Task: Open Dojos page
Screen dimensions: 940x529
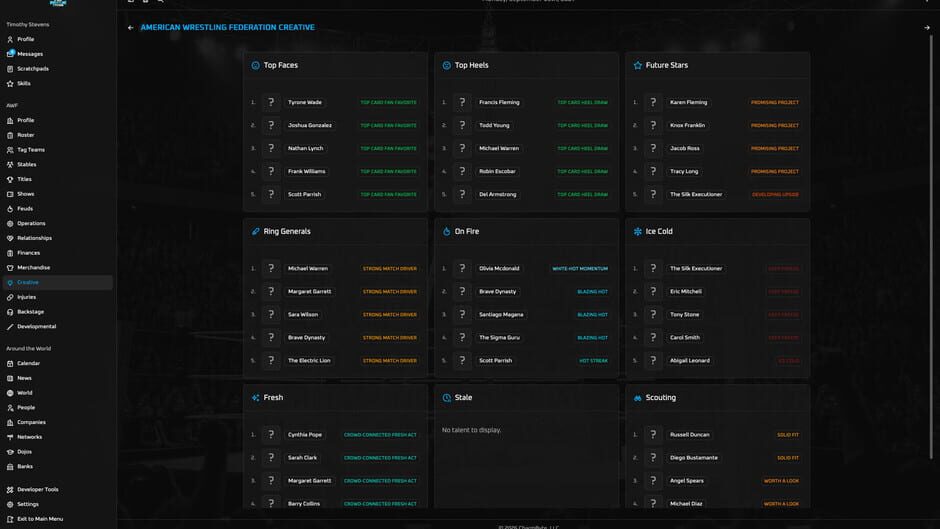Action: [x=24, y=452]
